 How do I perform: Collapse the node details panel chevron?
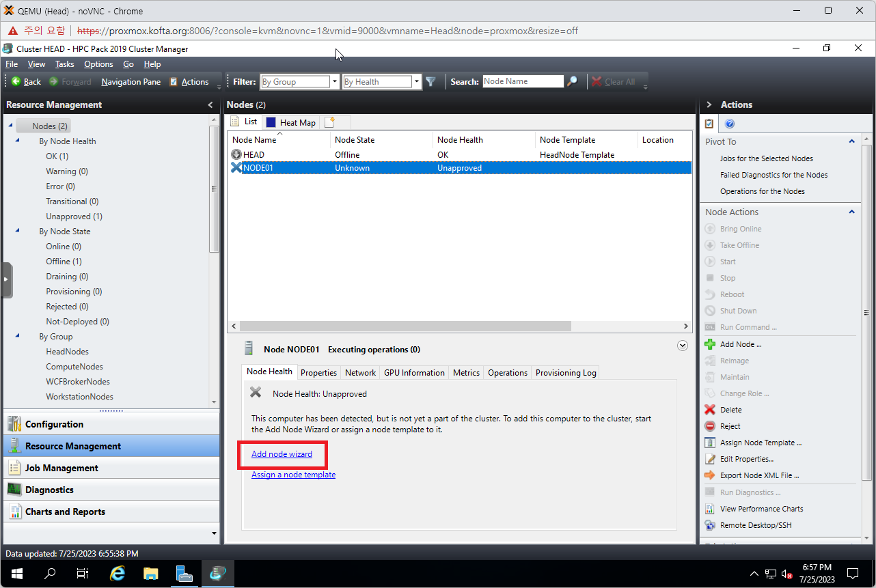click(x=682, y=346)
